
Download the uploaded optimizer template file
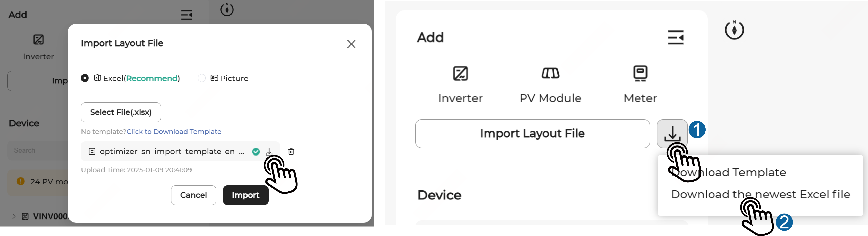click(x=269, y=152)
